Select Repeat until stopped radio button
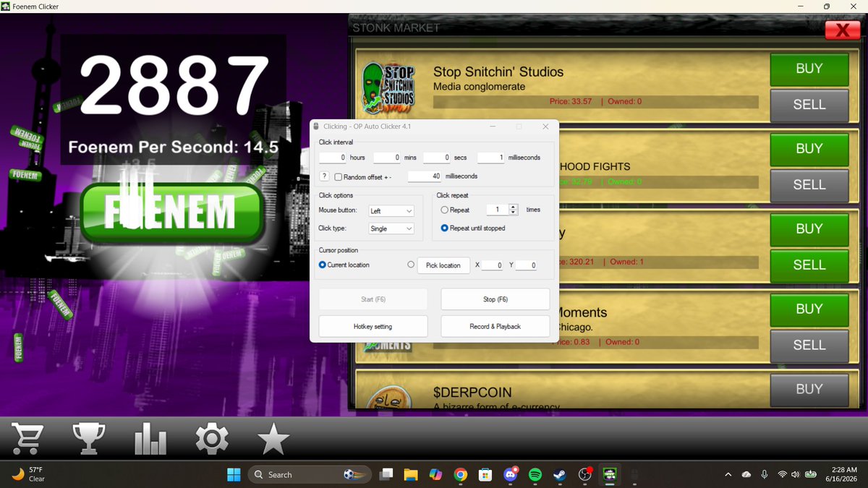868x488 pixels. (444, 228)
